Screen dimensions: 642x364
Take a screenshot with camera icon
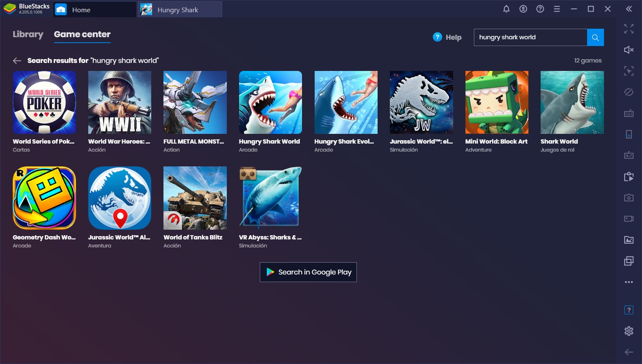click(629, 198)
